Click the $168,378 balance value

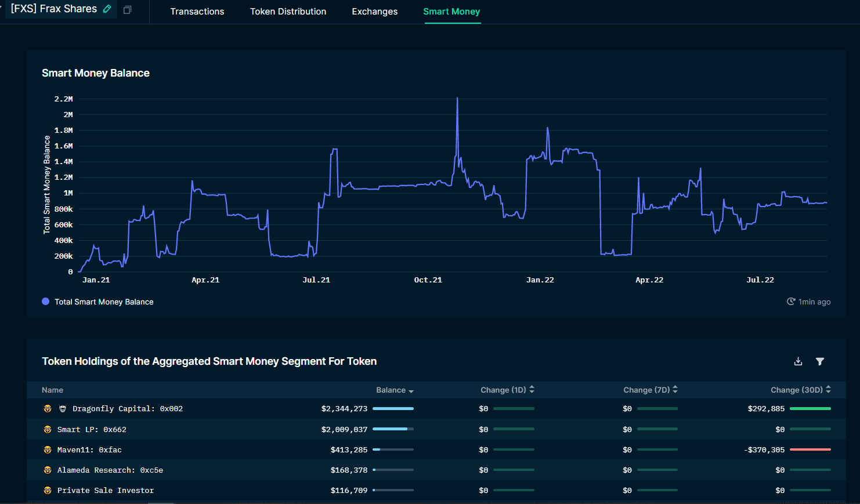pyautogui.click(x=349, y=470)
